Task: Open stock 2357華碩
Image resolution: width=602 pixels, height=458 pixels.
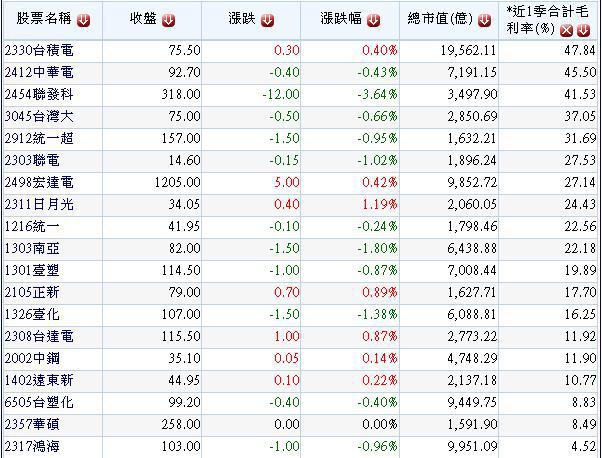Action: 32,424
